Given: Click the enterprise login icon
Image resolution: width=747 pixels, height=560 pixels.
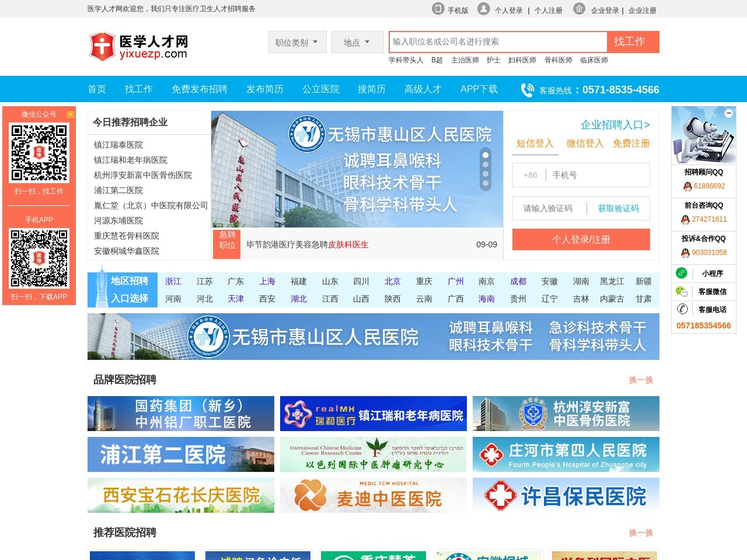Looking at the screenshot, I should pos(579,9).
